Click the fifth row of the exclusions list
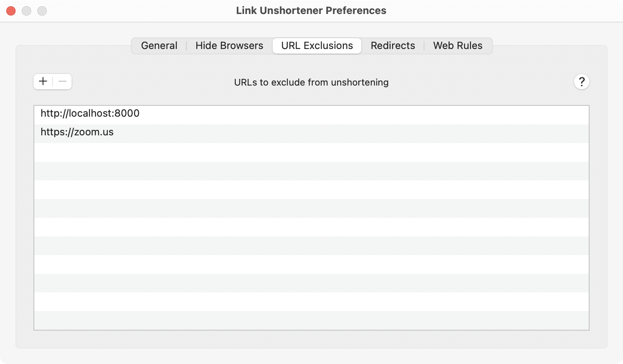 pyautogui.click(x=311, y=190)
